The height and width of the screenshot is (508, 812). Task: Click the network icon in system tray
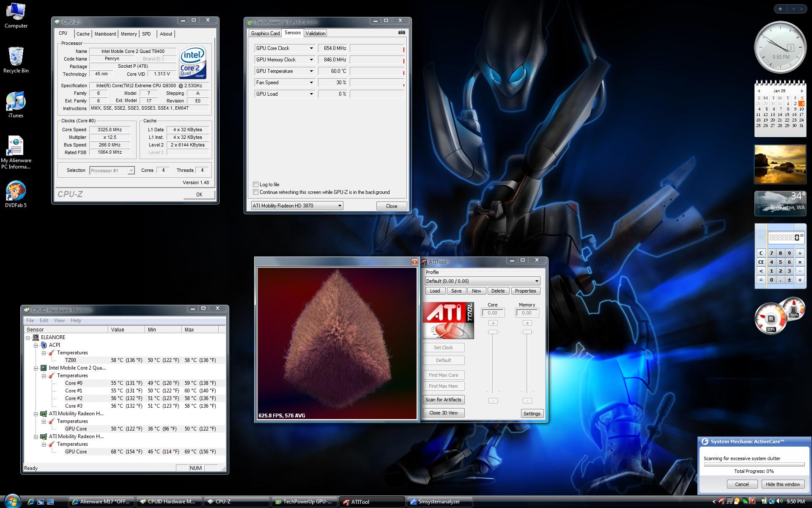click(771, 501)
